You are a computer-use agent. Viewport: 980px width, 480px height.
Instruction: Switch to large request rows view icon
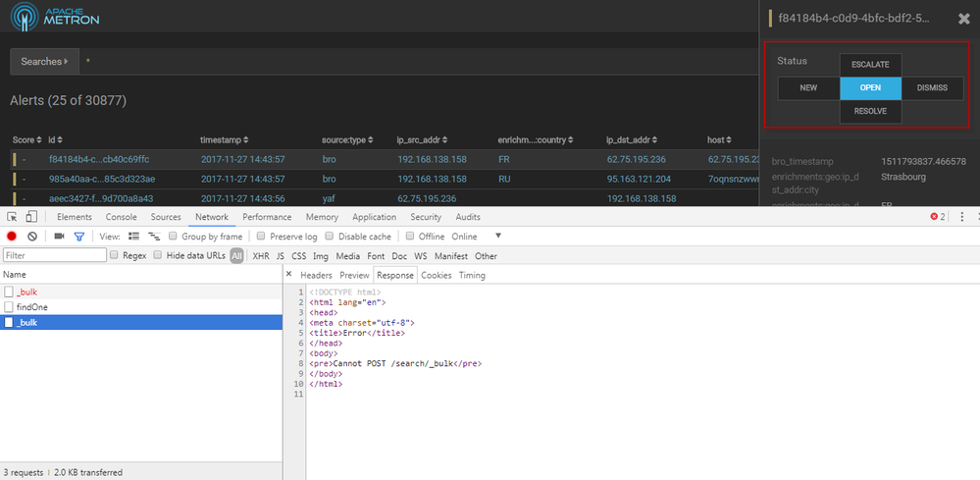coord(133,237)
